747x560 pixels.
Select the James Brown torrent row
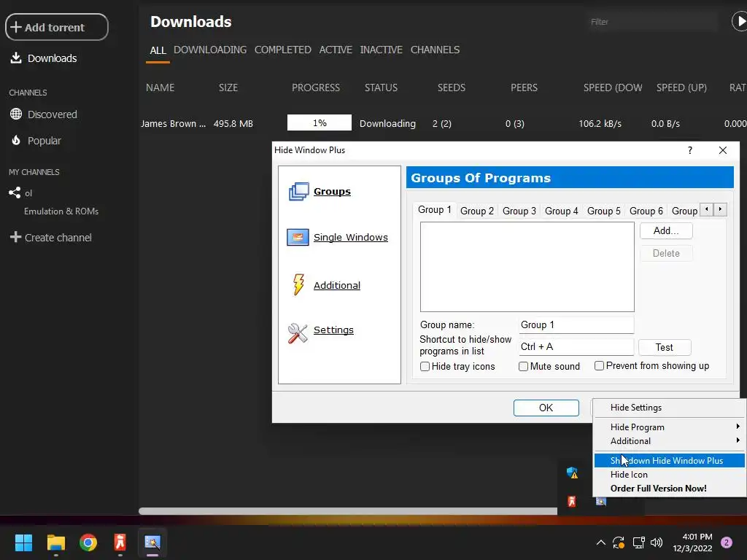tap(443, 123)
